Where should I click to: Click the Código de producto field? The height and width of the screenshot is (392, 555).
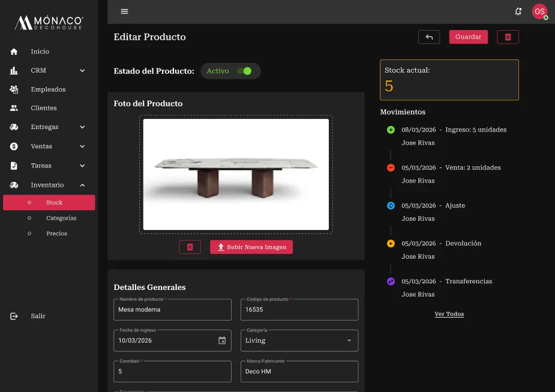[x=299, y=310]
